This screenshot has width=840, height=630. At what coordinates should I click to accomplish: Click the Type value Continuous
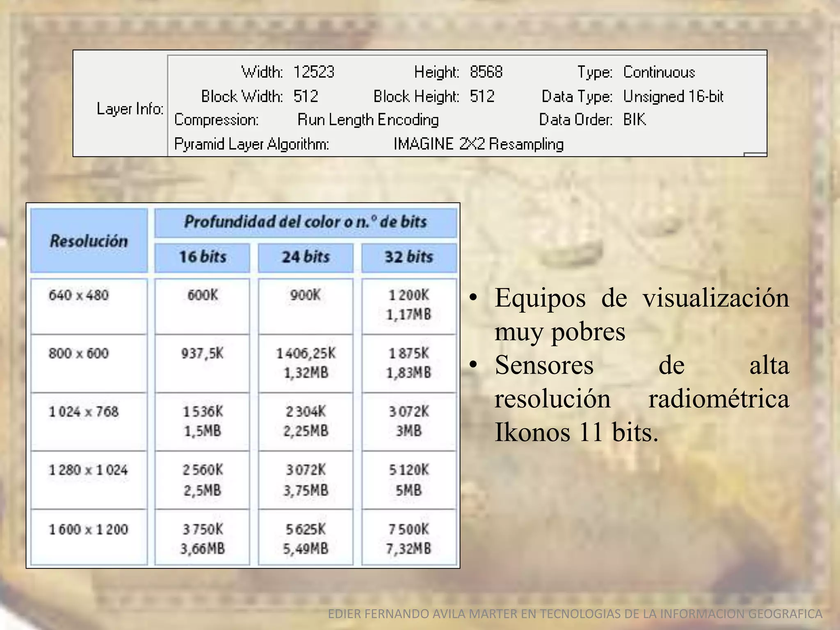pos(659,72)
